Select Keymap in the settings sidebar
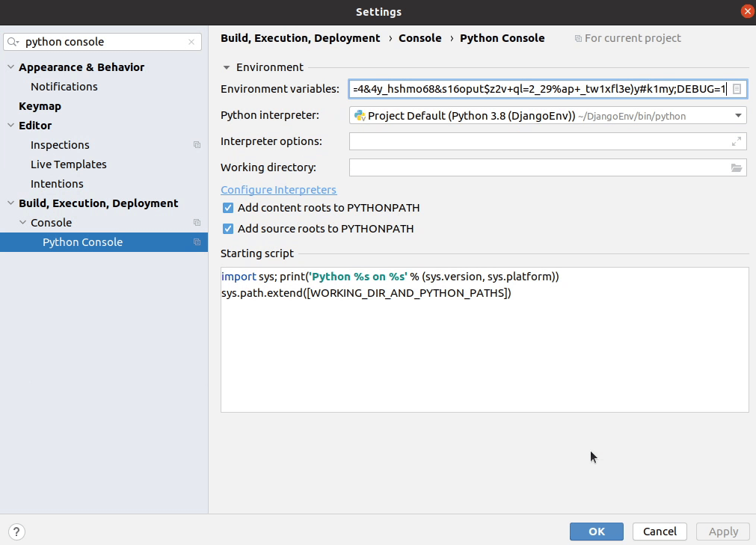756x545 pixels. tap(40, 105)
